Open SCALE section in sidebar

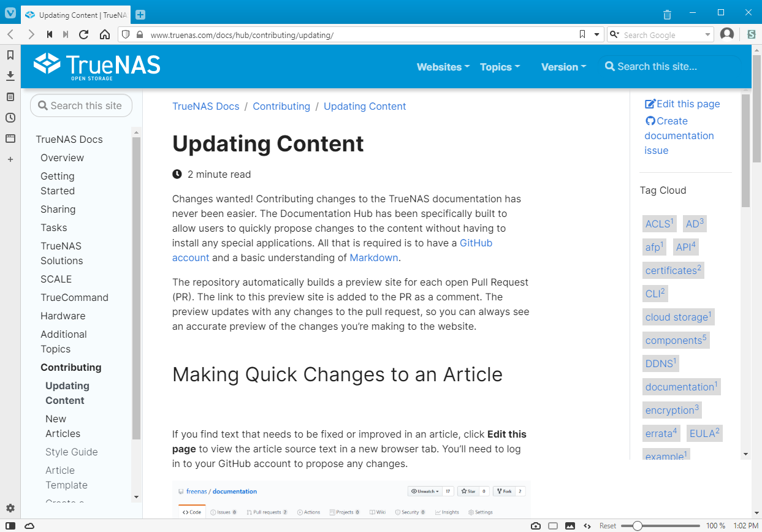[x=56, y=279]
